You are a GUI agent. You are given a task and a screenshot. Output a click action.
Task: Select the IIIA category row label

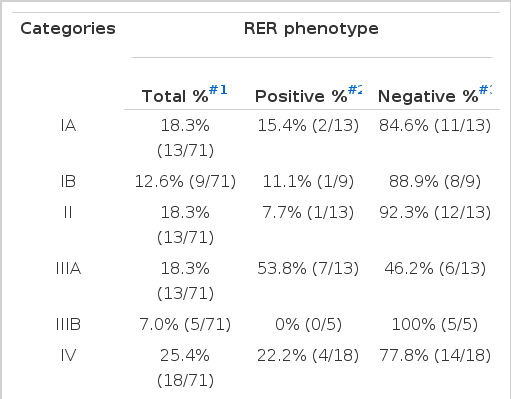pyautogui.click(x=68, y=268)
